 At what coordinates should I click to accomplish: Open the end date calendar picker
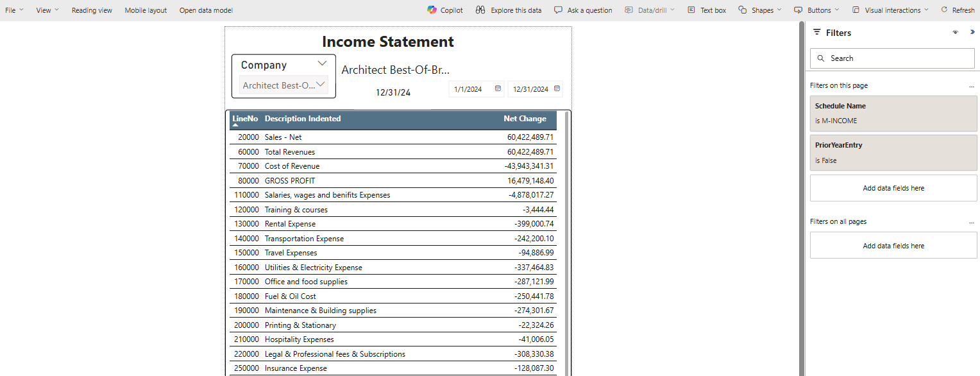(x=557, y=89)
